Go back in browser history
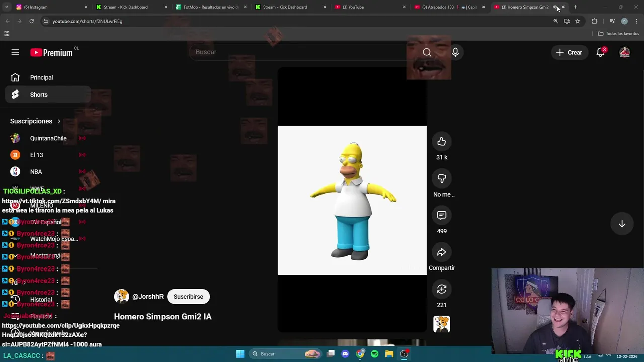Screen dimensions: 644x362 click(7, 21)
